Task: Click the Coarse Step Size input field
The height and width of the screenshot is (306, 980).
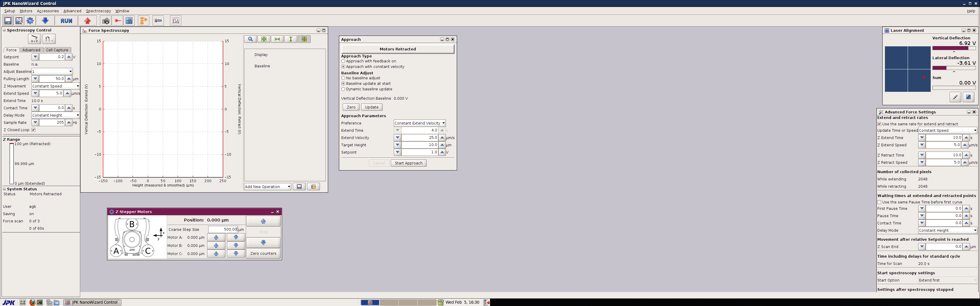Action: 223,230
